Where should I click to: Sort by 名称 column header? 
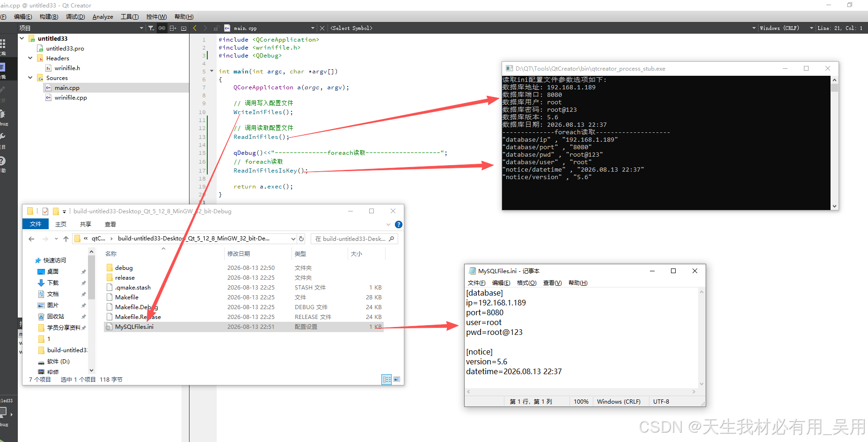(111, 254)
